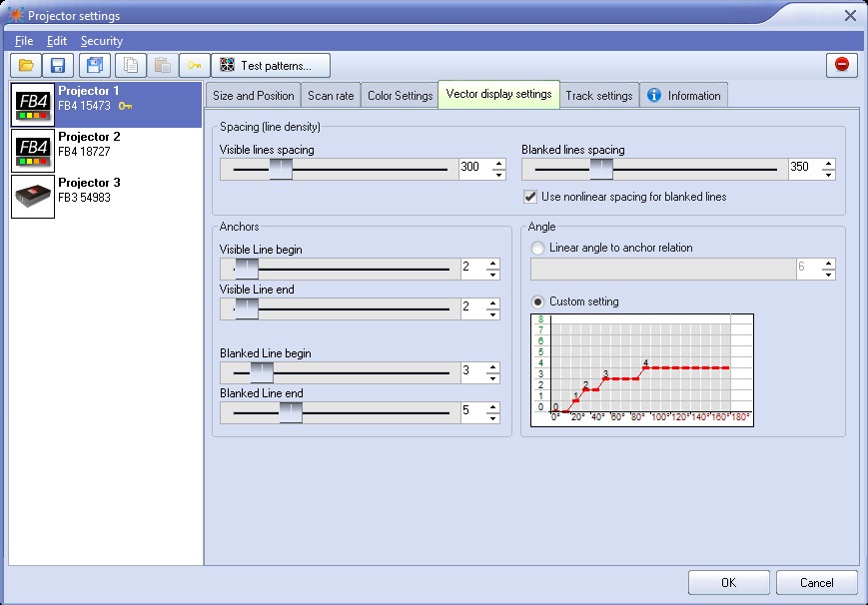This screenshot has height=605, width=868.
Task: Click the copy settings toolbar icon
Action: [129, 66]
